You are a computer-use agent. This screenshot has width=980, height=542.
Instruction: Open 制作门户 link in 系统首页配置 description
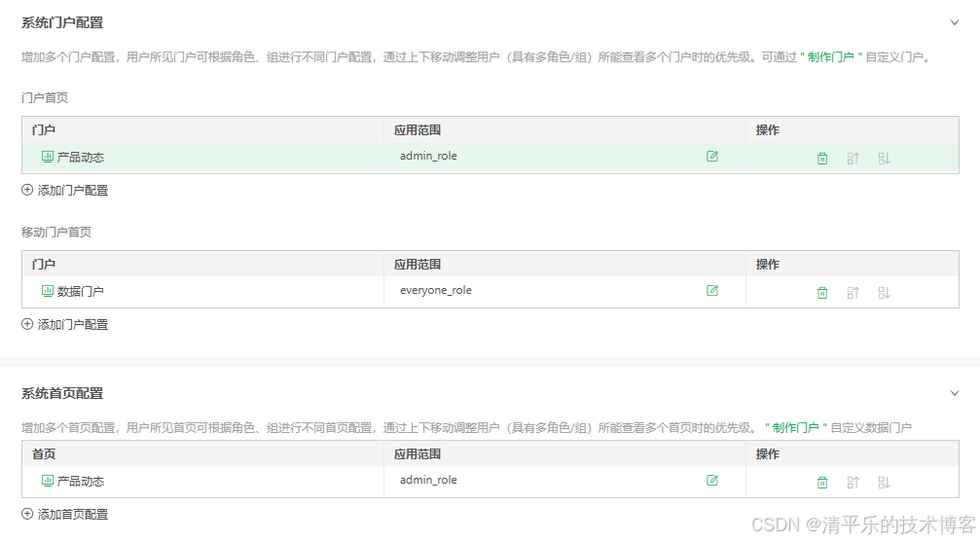pyautogui.click(x=796, y=428)
